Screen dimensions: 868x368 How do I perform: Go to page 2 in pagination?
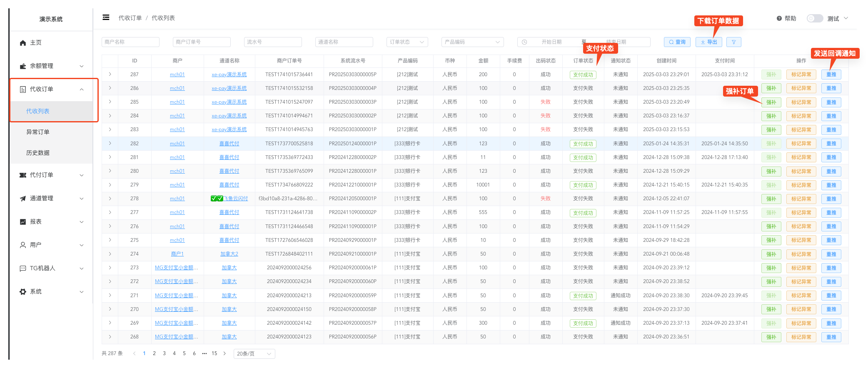[154, 353]
